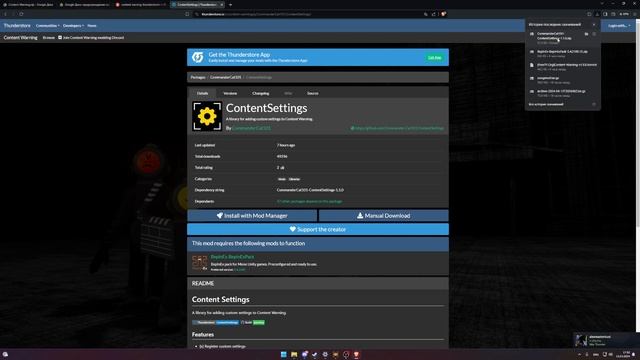Viewport: 640px width, 360px height.
Task: Click the share icon in address bar
Action: pyautogui.click(x=434, y=14)
